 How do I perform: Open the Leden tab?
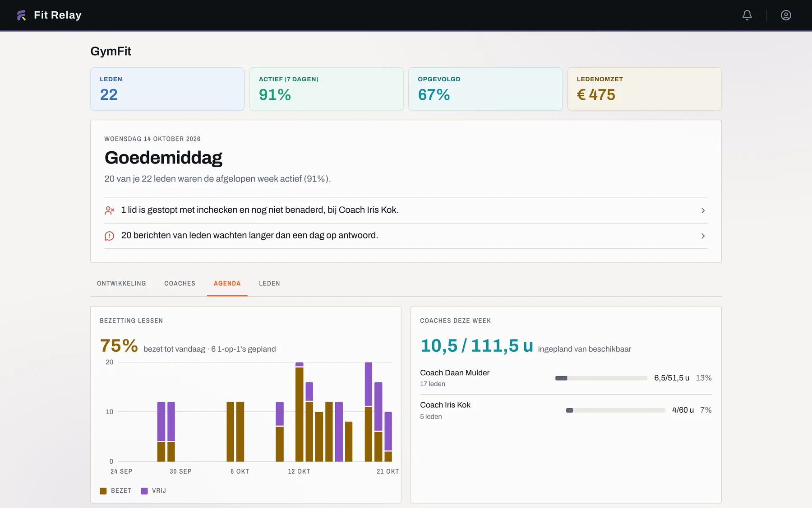pyautogui.click(x=269, y=284)
